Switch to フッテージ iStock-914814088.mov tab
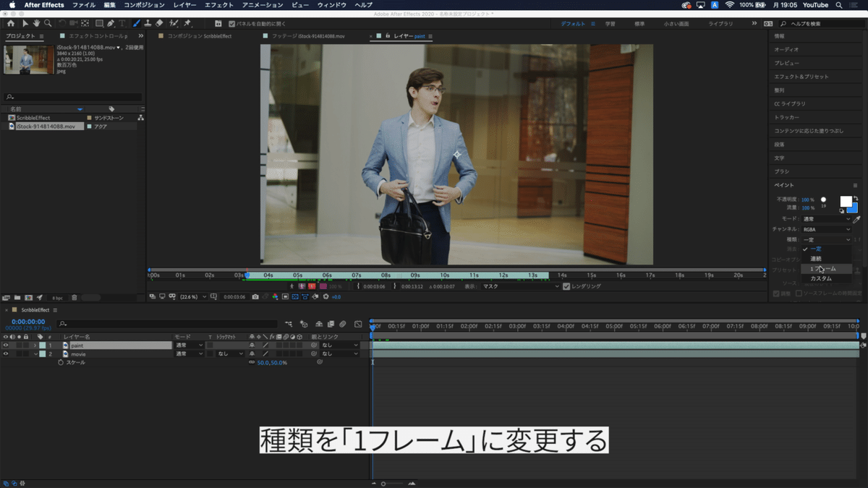Viewport: 868px width, 488px height. (307, 35)
